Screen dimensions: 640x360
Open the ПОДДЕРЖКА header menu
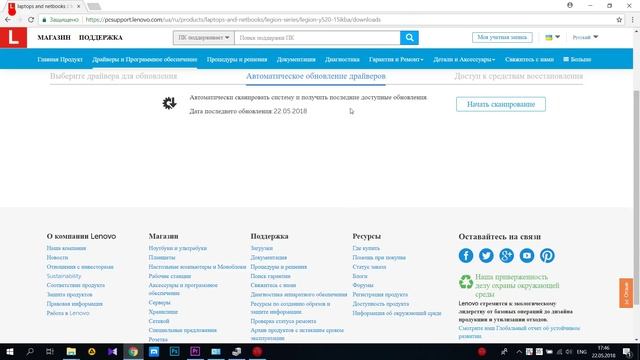(100, 38)
